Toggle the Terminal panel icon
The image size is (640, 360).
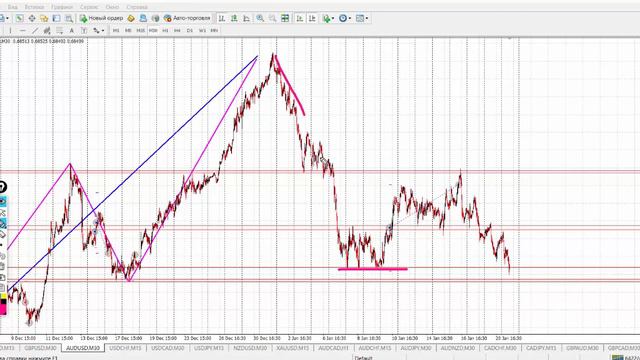tap(56, 18)
